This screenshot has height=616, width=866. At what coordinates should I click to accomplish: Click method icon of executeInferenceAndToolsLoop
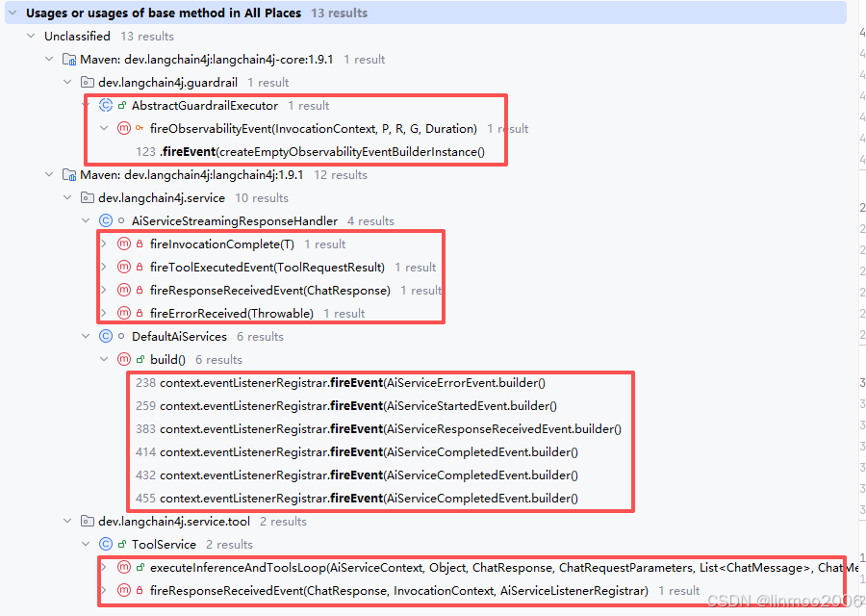[124, 567]
